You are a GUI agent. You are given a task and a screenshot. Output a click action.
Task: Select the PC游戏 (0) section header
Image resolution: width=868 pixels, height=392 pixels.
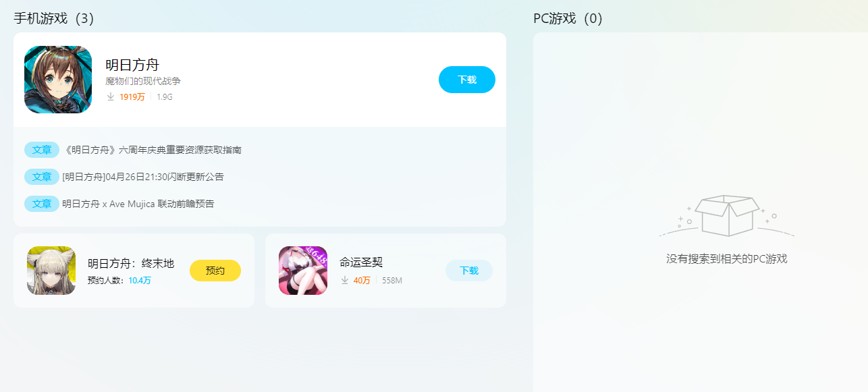pos(568,18)
